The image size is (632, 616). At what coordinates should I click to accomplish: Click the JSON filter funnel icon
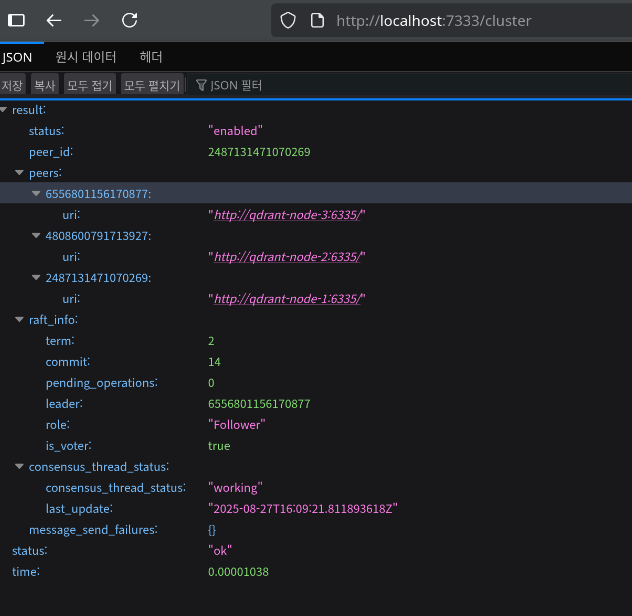pyautogui.click(x=201, y=86)
